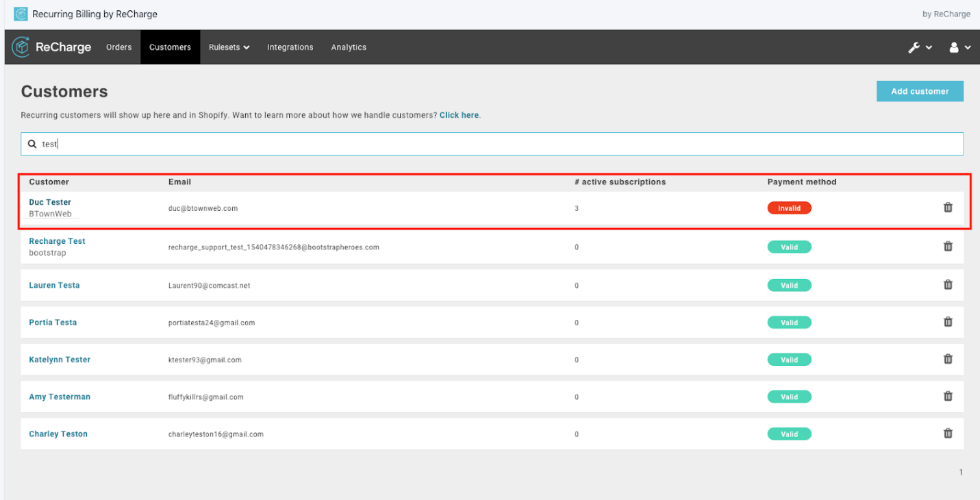Click the Customer column header
This screenshot has height=500, width=980.
click(49, 182)
